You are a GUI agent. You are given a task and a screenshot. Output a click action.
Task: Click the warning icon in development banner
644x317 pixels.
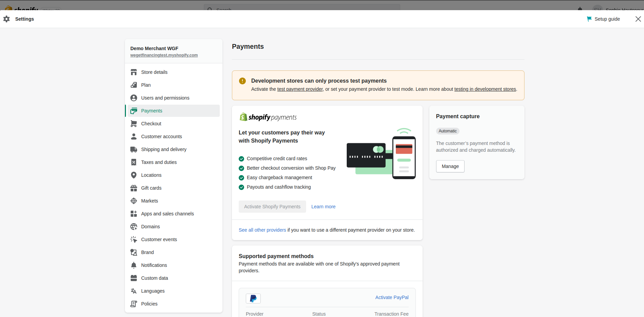click(242, 81)
